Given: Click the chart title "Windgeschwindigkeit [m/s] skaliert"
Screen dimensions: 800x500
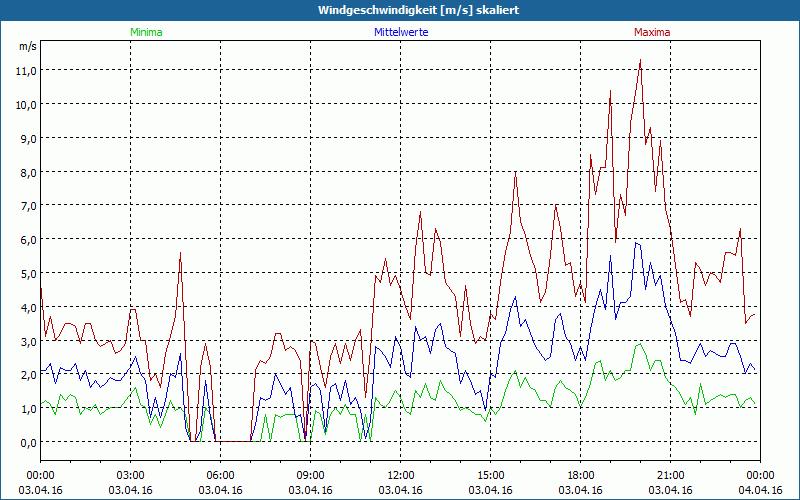Looking at the screenshot, I should [x=418, y=10].
